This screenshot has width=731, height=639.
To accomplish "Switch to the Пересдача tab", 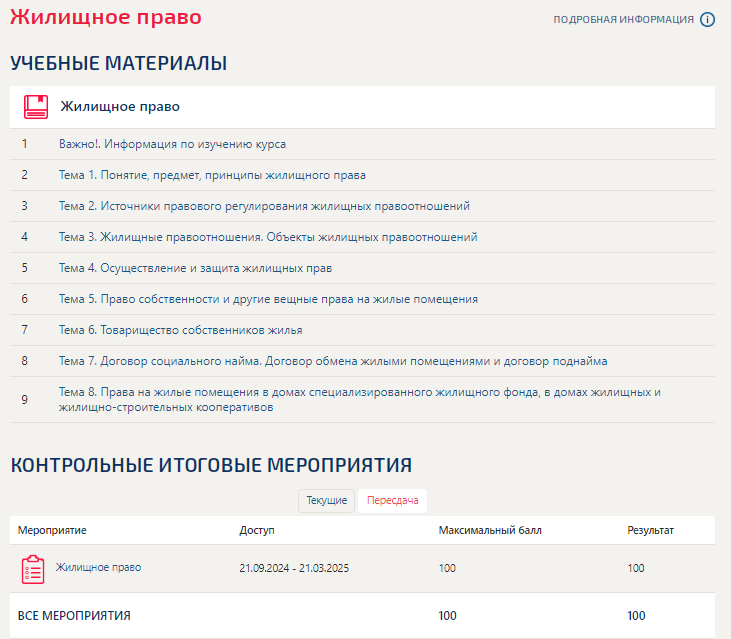I will pos(393,501).
